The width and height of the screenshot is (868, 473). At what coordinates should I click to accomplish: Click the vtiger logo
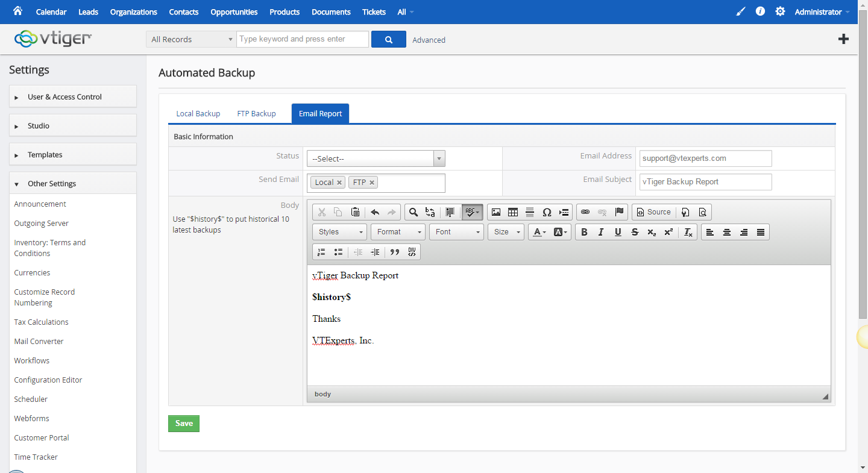tap(53, 39)
